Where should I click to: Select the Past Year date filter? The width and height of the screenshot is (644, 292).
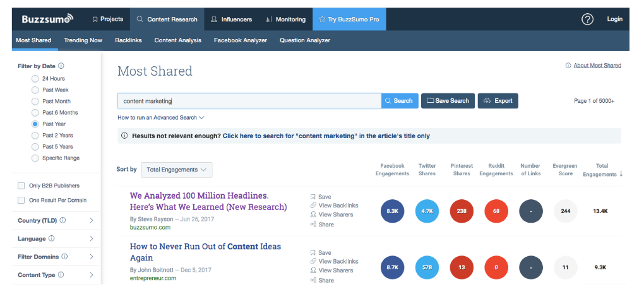coord(35,124)
